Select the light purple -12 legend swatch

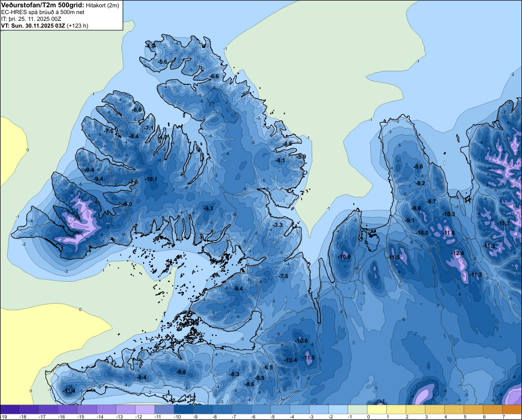point(145,410)
